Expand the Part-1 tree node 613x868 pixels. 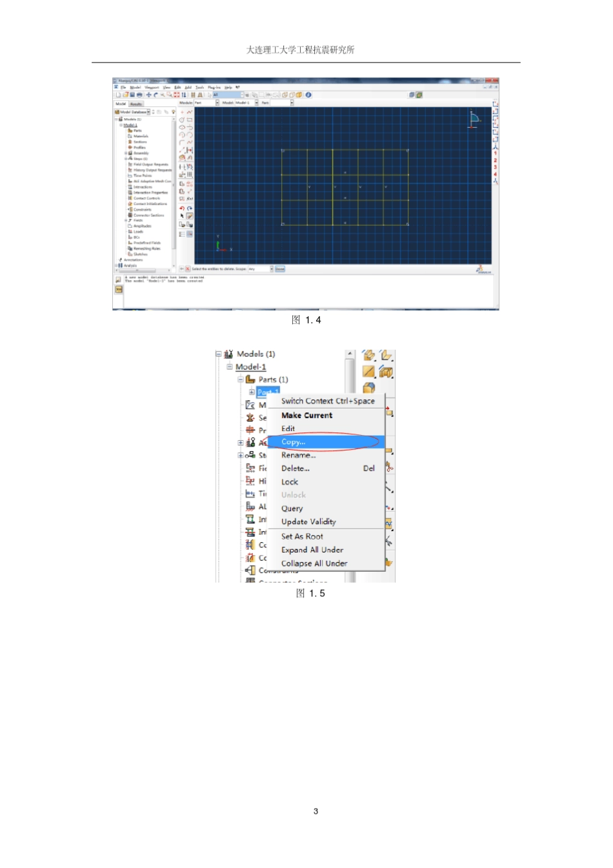coord(252,392)
